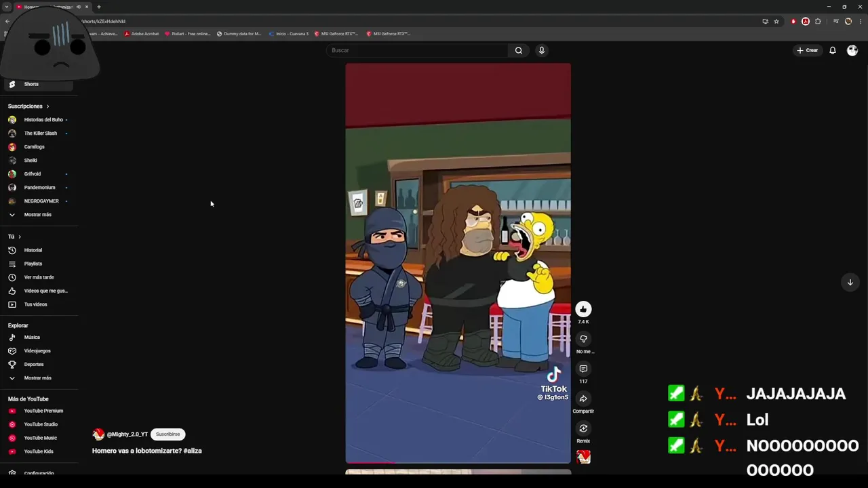Go to the Grifvoid subscription

point(39,174)
